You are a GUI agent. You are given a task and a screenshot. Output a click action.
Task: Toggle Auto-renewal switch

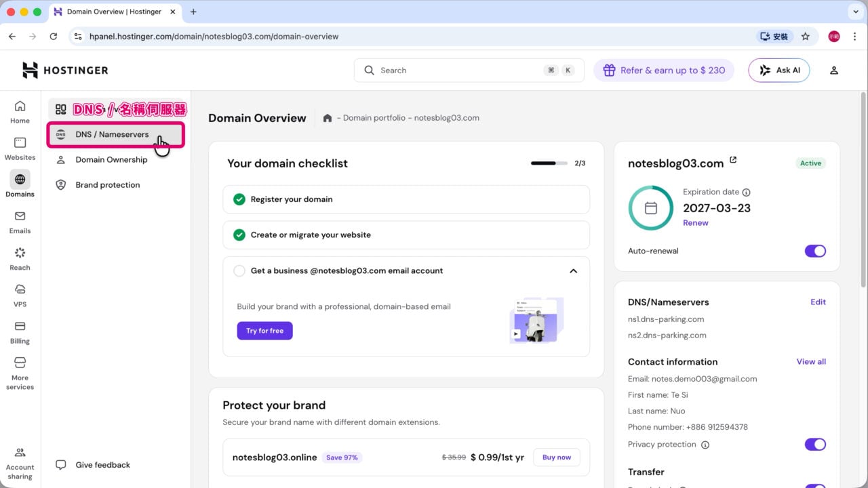pyautogui.click(x=815, y=251)
